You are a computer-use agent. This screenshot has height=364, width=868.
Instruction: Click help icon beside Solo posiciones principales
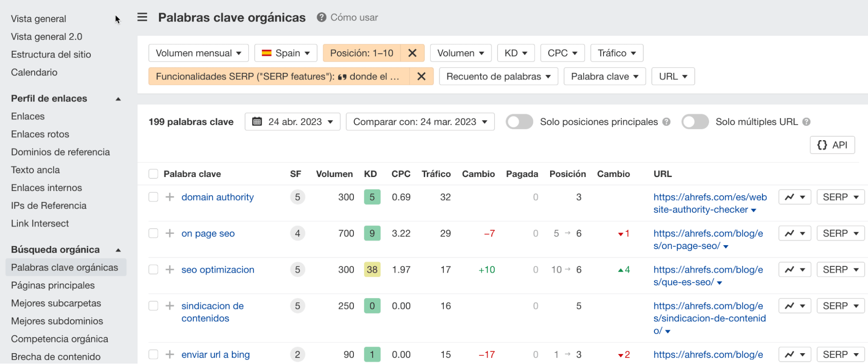pos(667,122)
